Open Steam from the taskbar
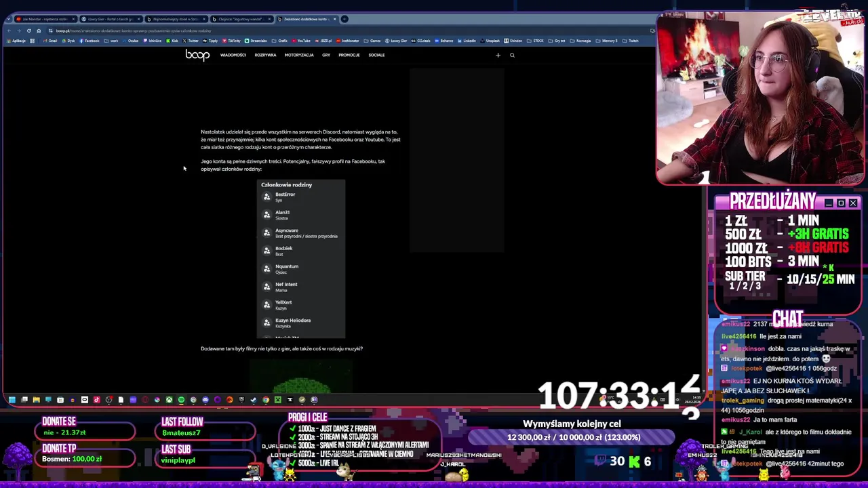868x488 pixels. point(254,400)
